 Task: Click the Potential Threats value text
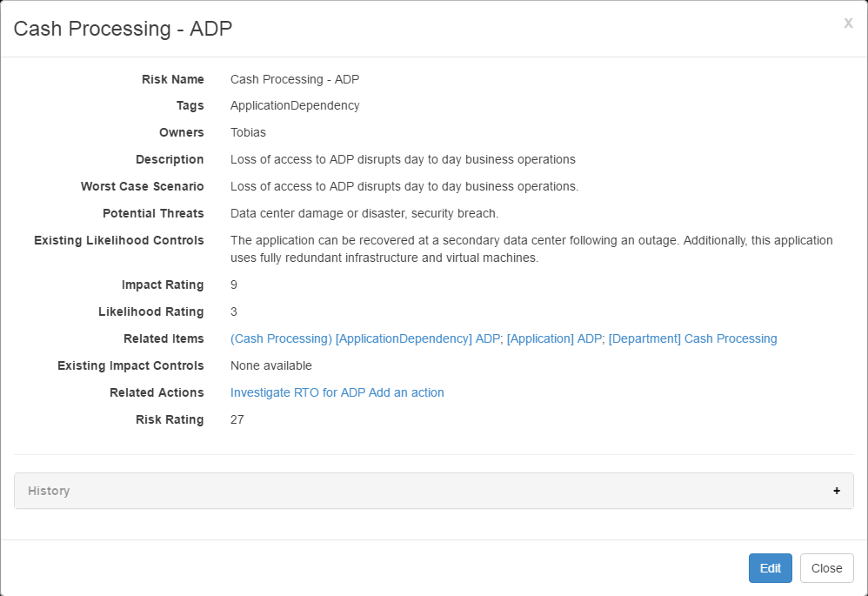364,214
